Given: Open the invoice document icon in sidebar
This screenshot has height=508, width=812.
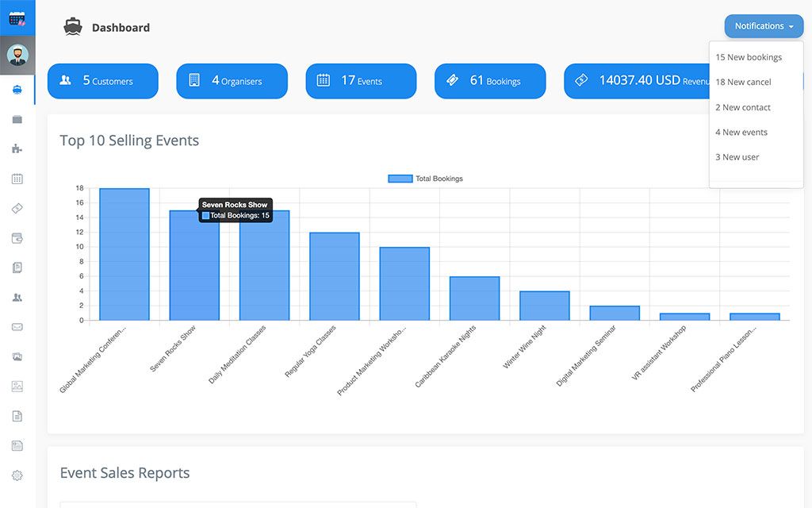Looking at the screenshot, I should pos(17,415).
